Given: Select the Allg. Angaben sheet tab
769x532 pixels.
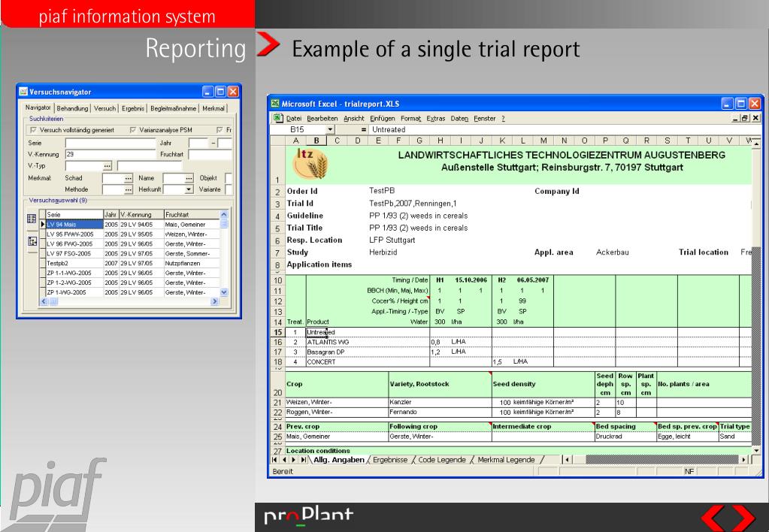Looking at the screenshot, I should click(x=338, y=460).
